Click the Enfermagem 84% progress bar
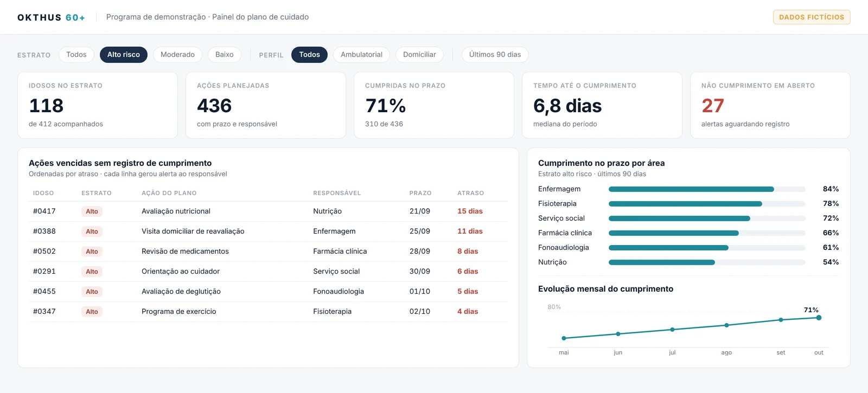This screenshot has height=393, width=868. (707, 189)
